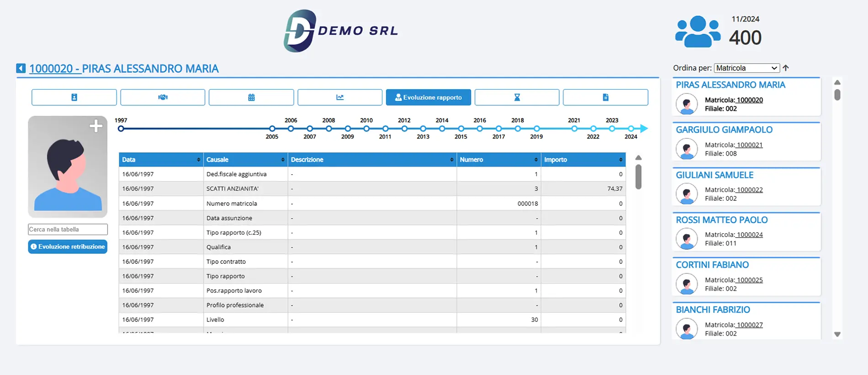The image size is (868, 375).
Task: Select the 2023 timeline marker
Action: click(x=612, y=129)
